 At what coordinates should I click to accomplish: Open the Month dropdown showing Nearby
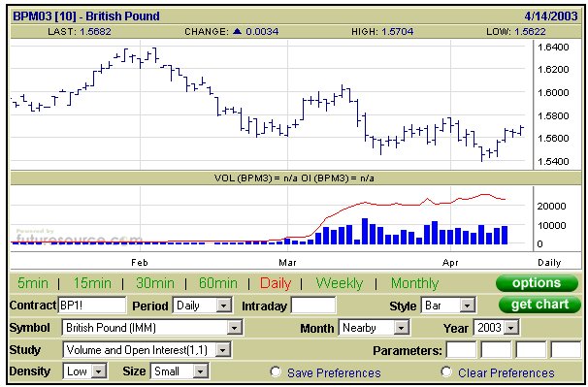pos(374,328)
